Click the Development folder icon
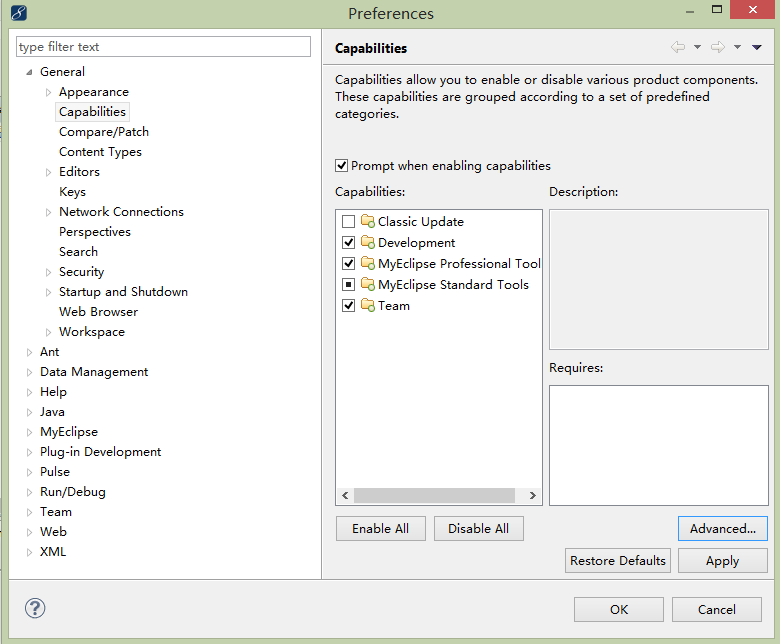The width and height of the screenshot is (780, 644). click(x=368, y=242)
